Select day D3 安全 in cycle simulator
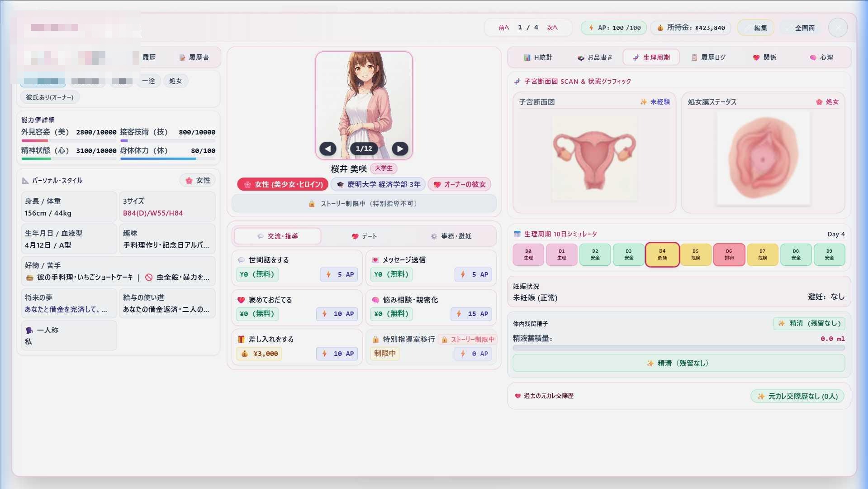 pyautogui.click(x=629, y=254)
